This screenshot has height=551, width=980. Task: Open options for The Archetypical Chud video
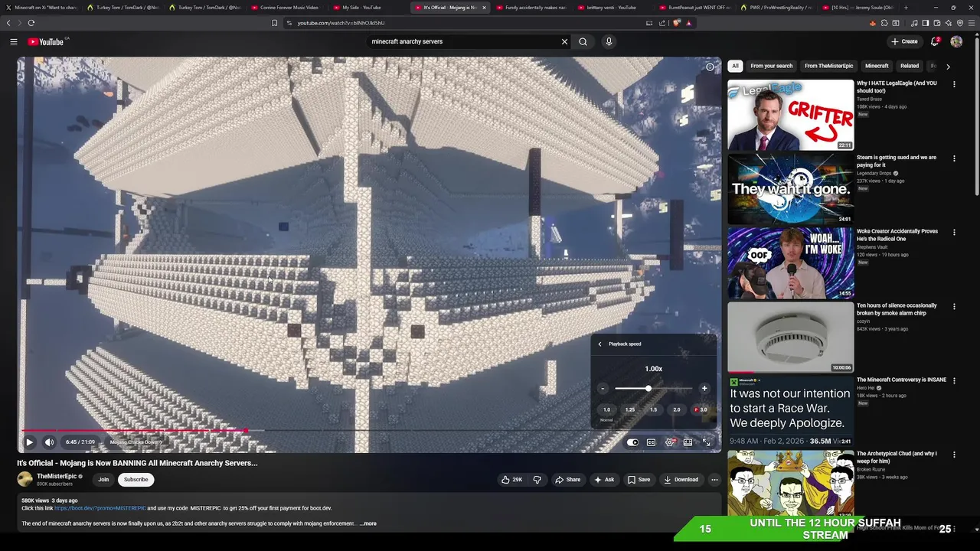954,455
